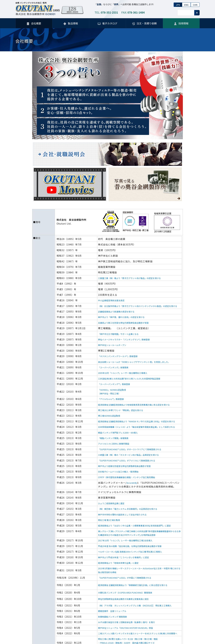Click into the site search field

186,13
